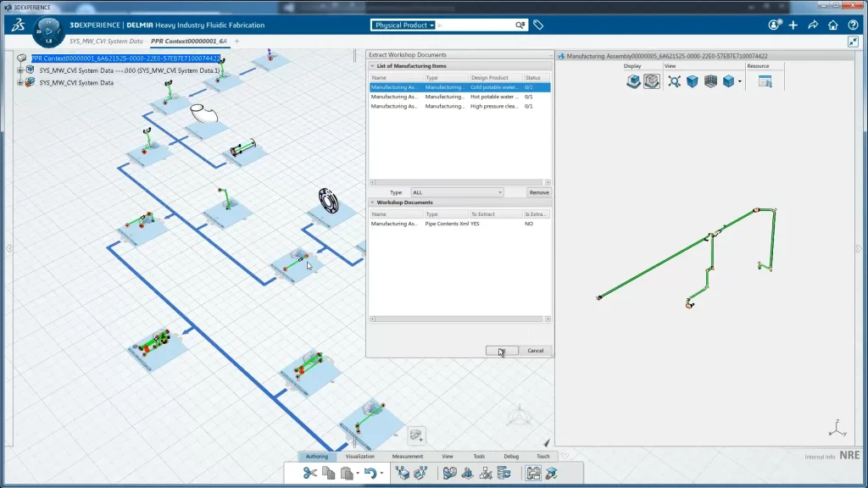Click the Home icon in top bar
Viewport: 868px width, 488px height.
pos(832,25)
